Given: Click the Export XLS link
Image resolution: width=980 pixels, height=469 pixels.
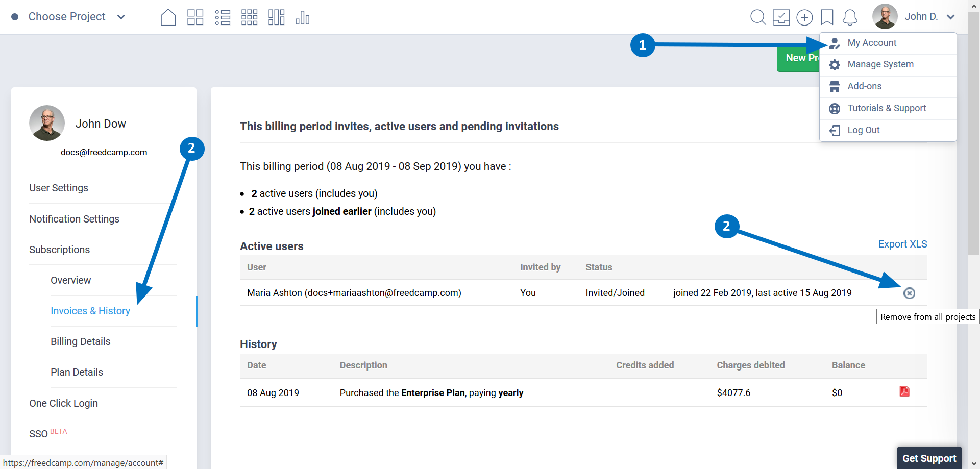Looking at the screenshot, I should pyautogui.click(x=902, y=244).
